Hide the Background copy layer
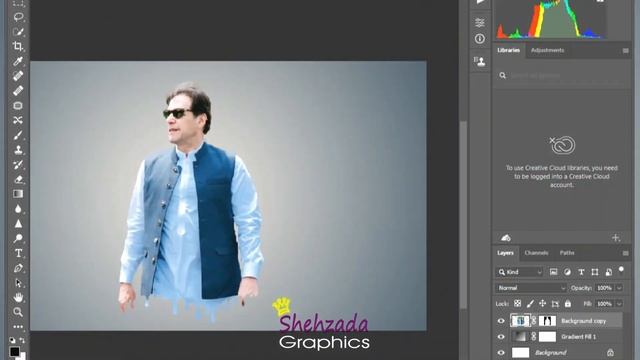This screenshot has width=640, height=360. [501, 321]
